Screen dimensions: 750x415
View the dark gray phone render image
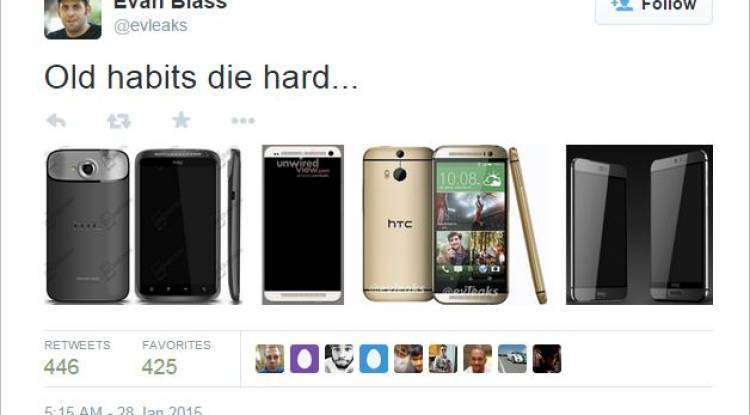[x=639, y=225]
